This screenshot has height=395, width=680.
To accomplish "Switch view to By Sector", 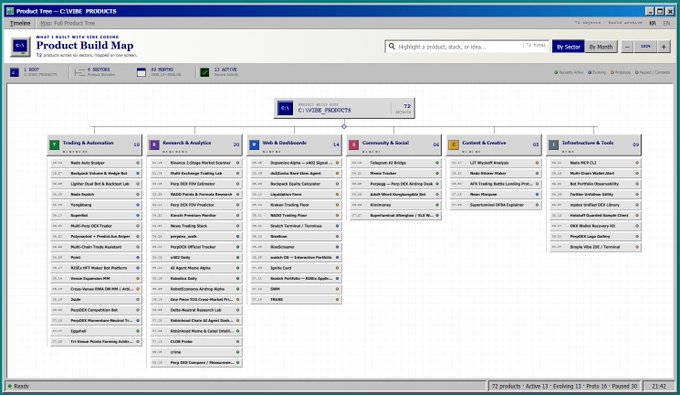I will (x=568, y=46).
